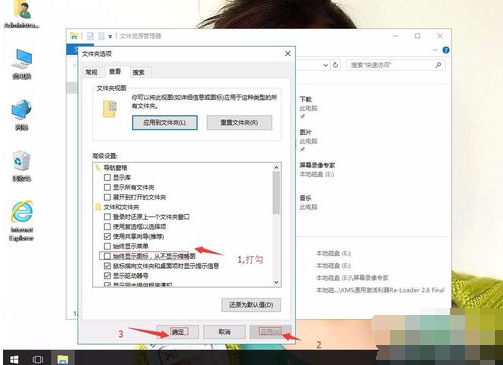
Task: Click the search magnifier in Explorer search box
Action: pos(438,65)
